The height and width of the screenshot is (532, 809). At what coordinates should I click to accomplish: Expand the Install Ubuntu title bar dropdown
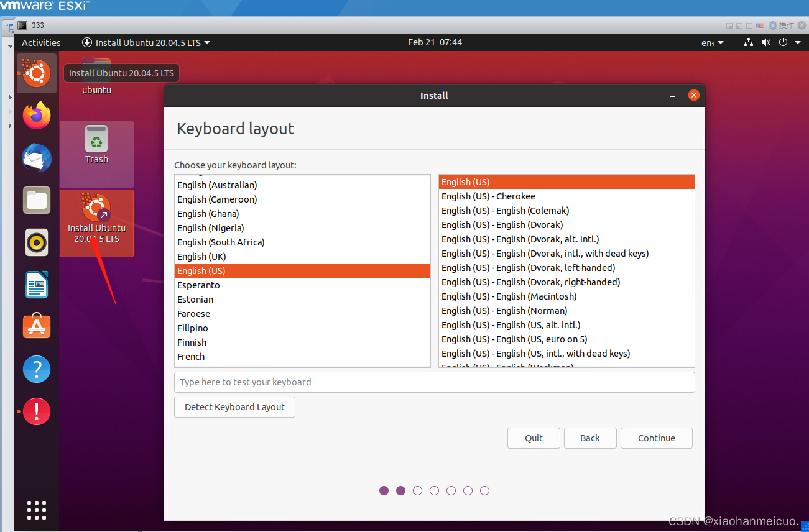click(208, 42)
